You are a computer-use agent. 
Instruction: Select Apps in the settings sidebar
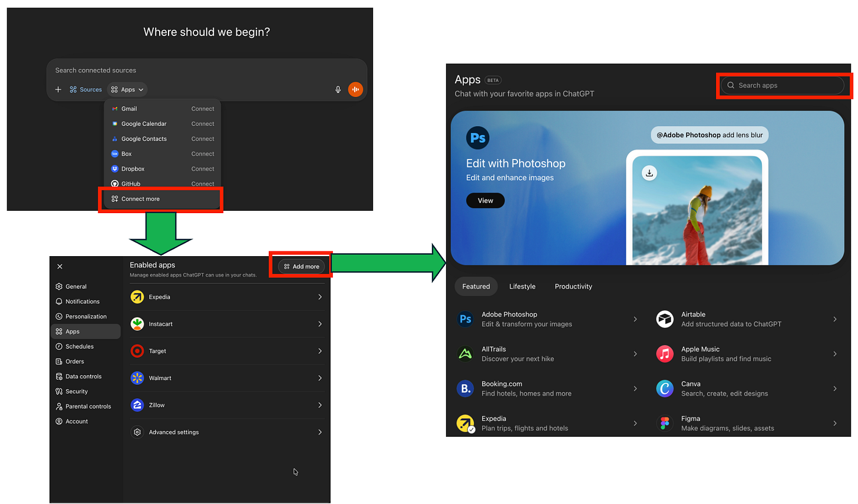point(86,331)
